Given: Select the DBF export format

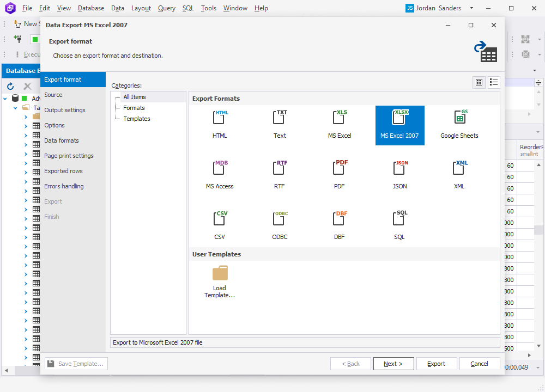Looking at the screenshot, I should click(x=340, y=226).
